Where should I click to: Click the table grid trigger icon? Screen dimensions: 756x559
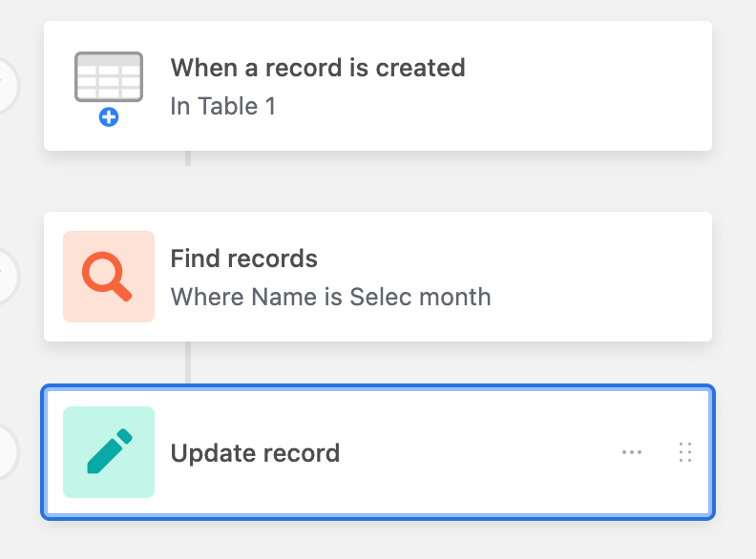pyautogui.click(x=109, y=77)
